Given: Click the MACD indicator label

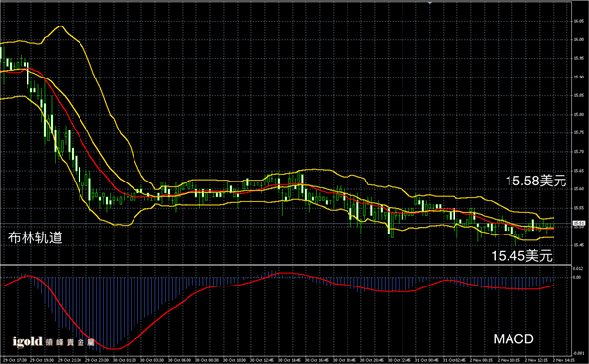Looking at the screenshot, I should tap(513, 339).
